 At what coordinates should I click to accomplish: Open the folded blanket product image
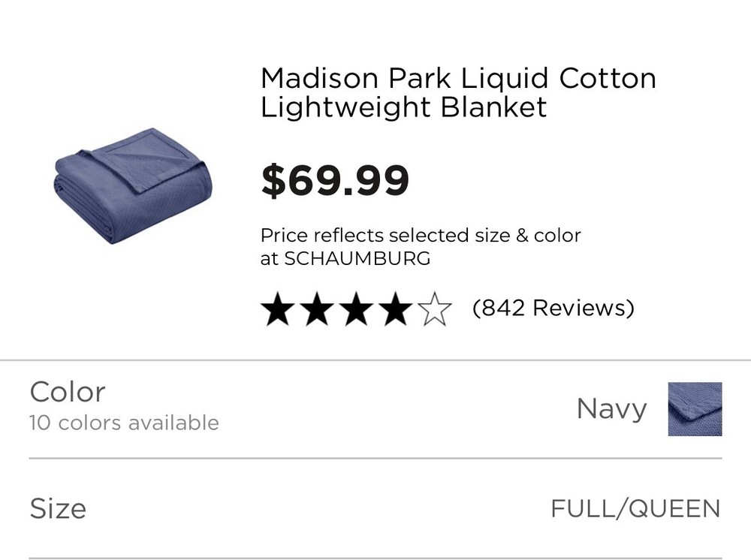[x=133, y=186]
